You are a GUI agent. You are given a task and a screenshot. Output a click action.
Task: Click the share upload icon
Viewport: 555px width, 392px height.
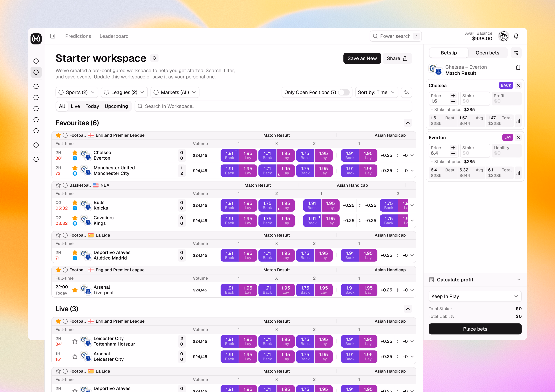coord(405,58)
